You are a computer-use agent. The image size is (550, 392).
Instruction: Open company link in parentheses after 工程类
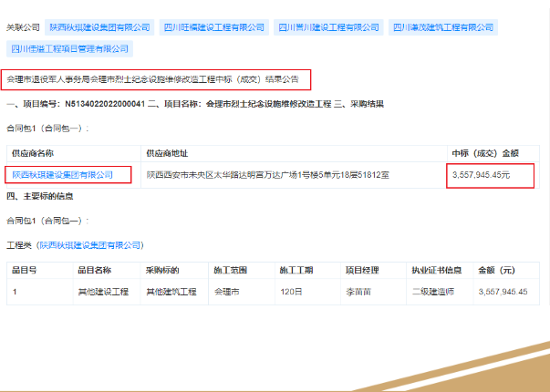(91, 245)
